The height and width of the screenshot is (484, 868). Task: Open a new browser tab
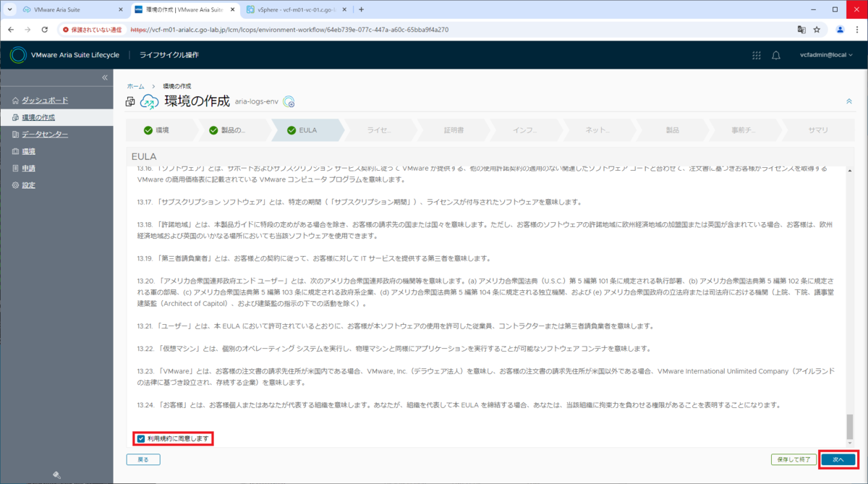362,9
